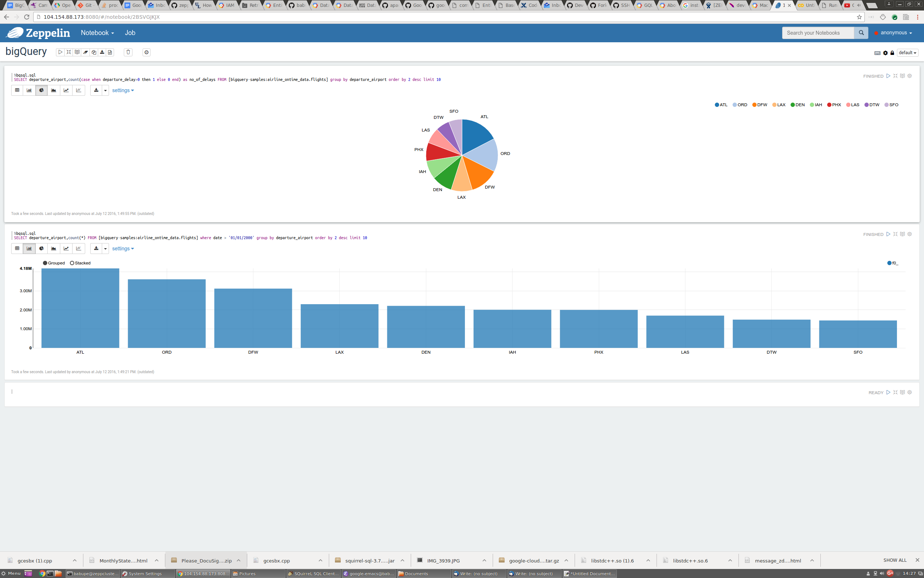Screen dimensions: 924x578
Task: Switch second paragraph to line chart
Action: [x=66, y=249]
